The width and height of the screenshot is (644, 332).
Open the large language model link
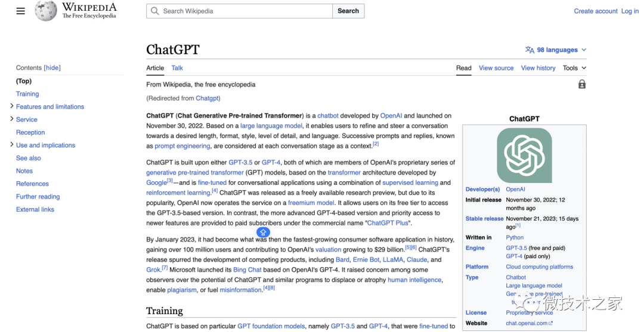(271, 126)
